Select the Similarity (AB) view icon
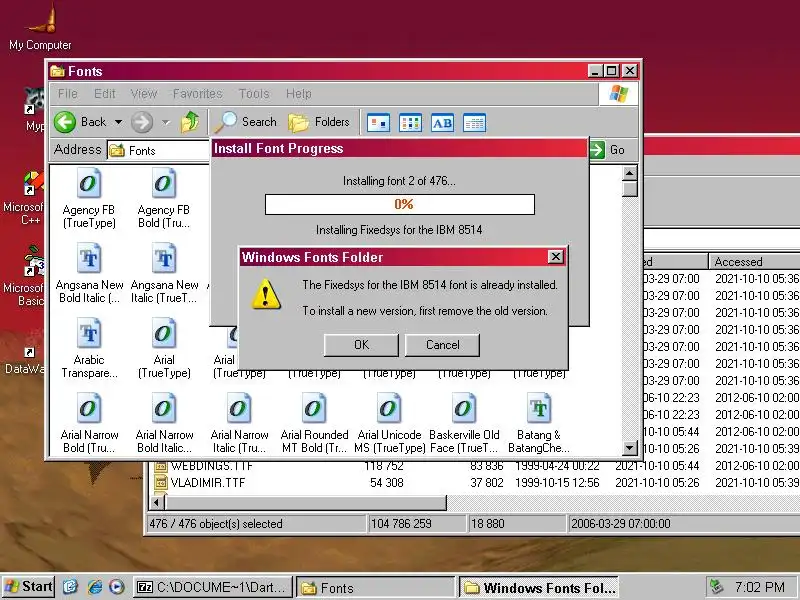 point(442,123)
